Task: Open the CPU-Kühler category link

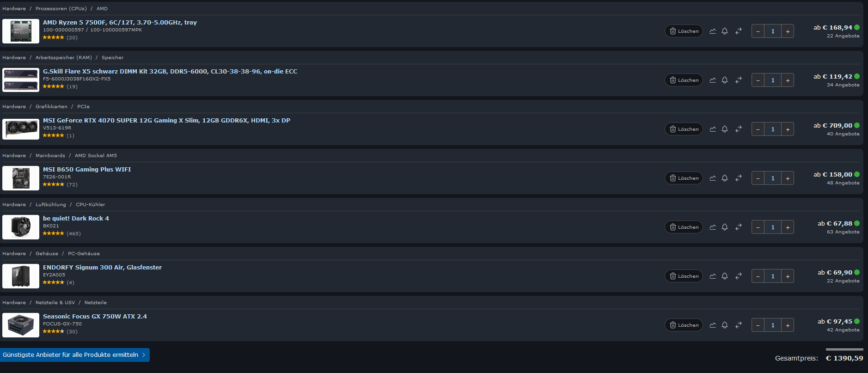Action: pos(91,204)
